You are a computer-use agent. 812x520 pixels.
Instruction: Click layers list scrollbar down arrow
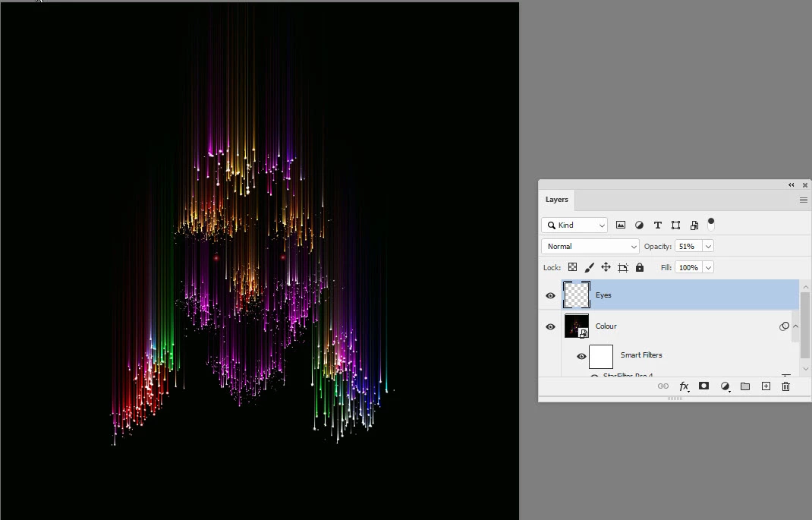click(805, 369)
